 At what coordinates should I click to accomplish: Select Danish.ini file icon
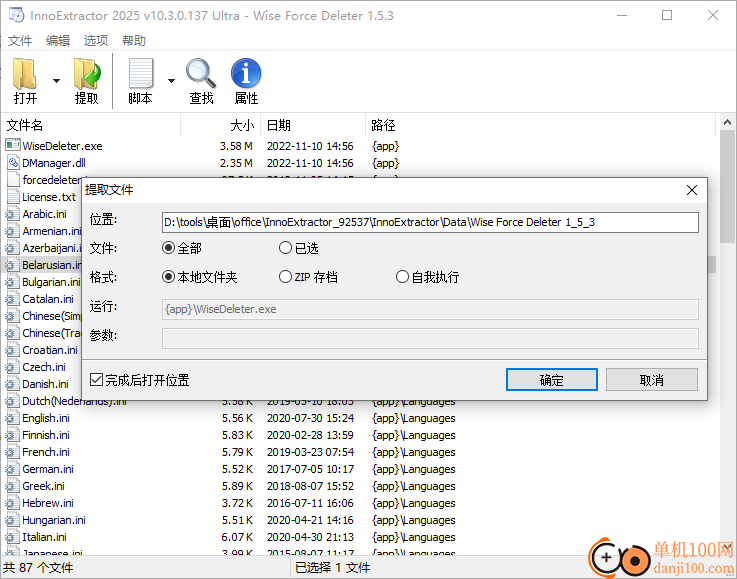tap(13, 384)
